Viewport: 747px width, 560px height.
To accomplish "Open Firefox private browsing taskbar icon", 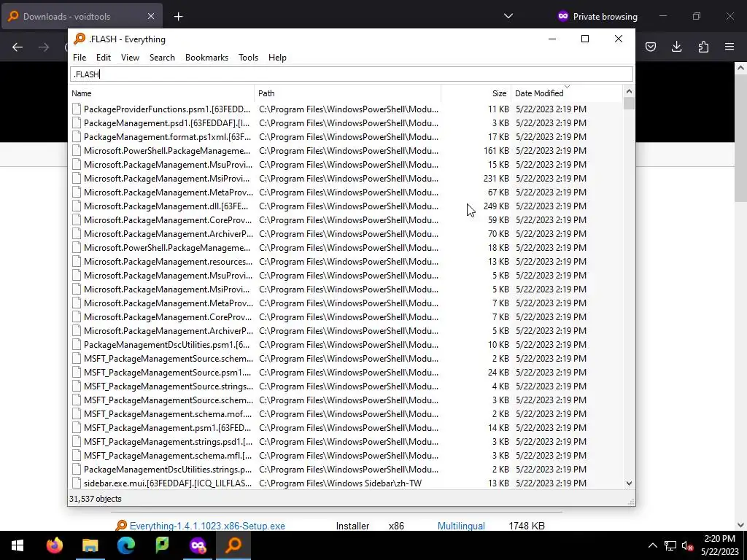I will [x=198, y=545].
